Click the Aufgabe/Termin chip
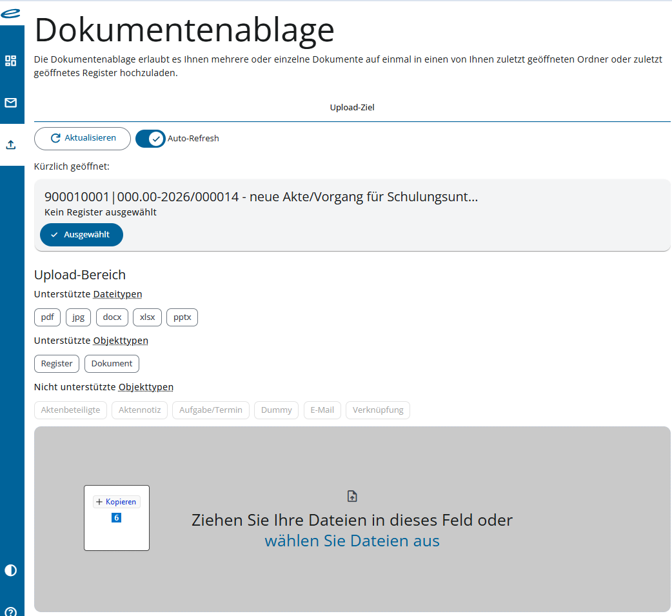Screen dimensions: 672x616 click(211, 410)
